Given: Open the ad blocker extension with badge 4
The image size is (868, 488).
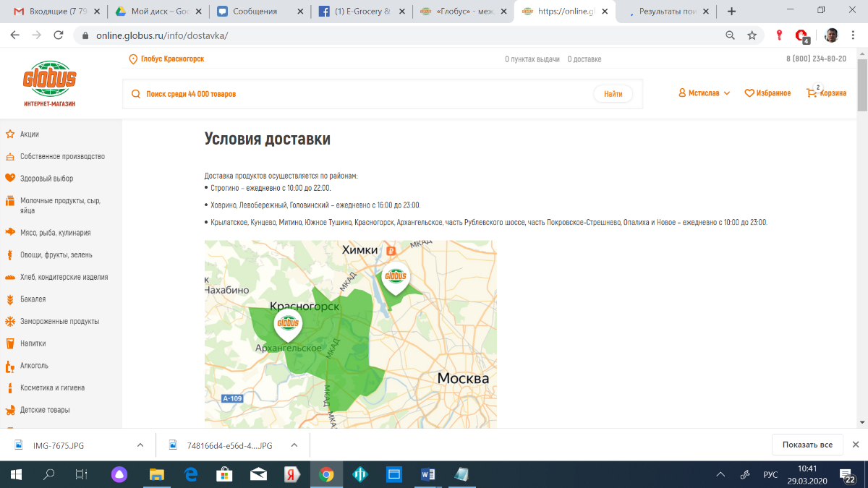Looking at the screenshot, I should [801, 35].
